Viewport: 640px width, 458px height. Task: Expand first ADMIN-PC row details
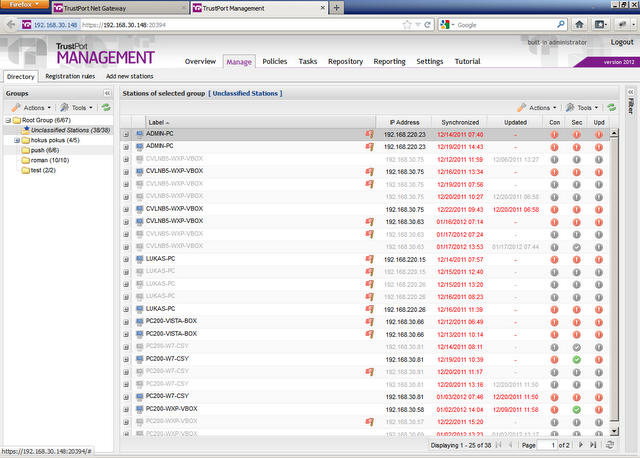pos(126,133)
